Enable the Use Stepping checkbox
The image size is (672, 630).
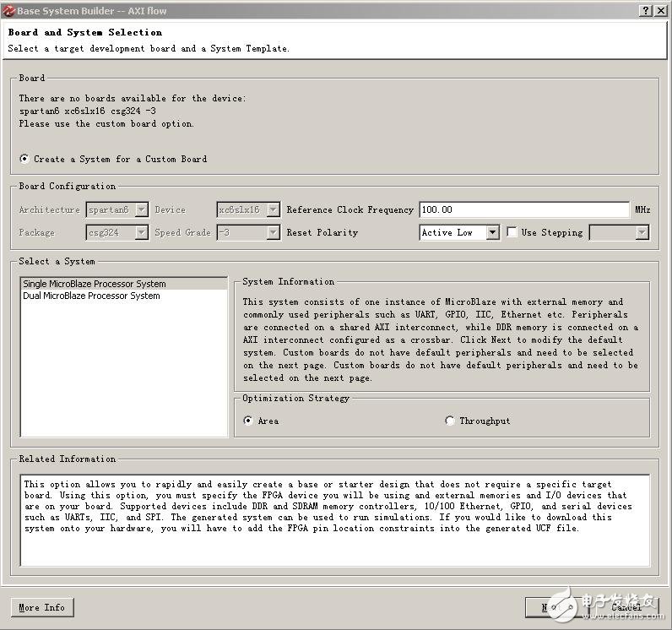tap(512, 232)
